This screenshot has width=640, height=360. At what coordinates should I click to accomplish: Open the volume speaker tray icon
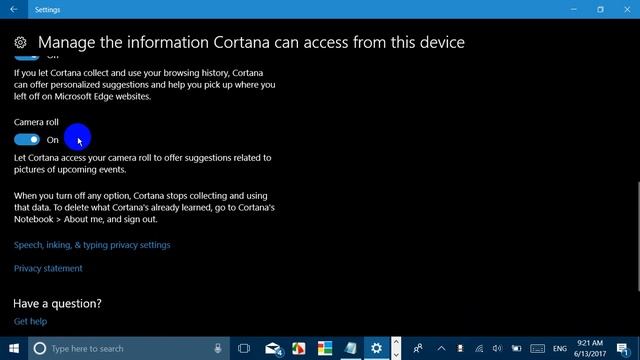point(497,349)
